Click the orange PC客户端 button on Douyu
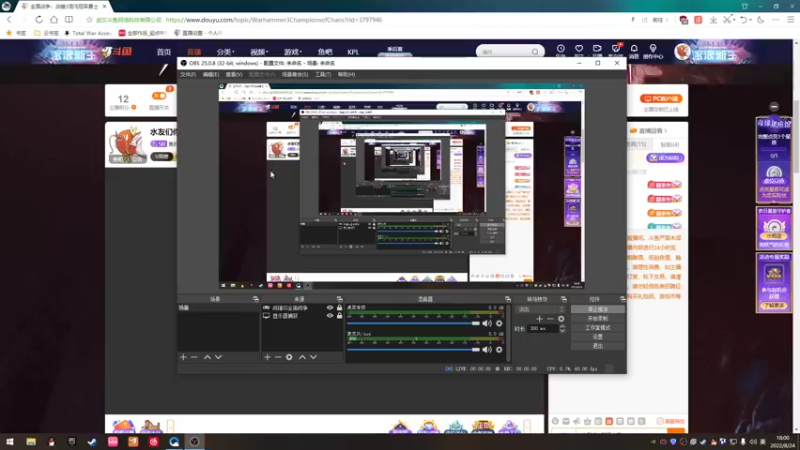This screenshot has width=800, height=450. [x=661, y=98]
